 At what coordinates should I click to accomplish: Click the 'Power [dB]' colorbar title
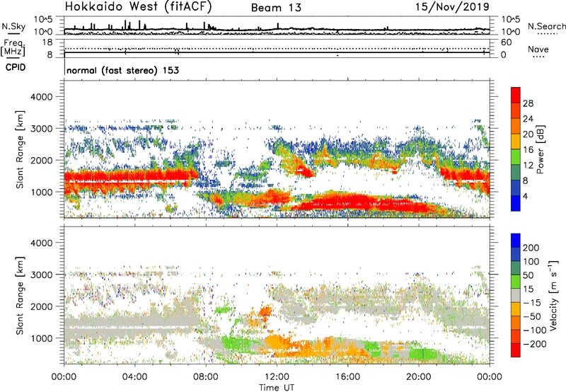tap(540, 149)
